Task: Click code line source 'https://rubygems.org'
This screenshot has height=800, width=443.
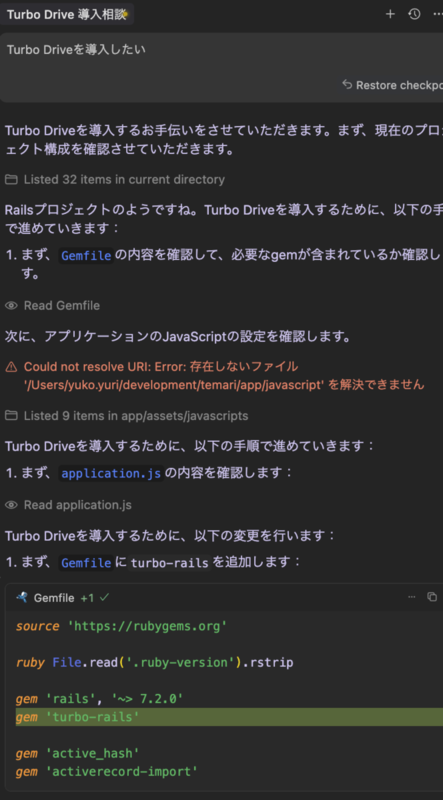Action: tap(121, 626)
